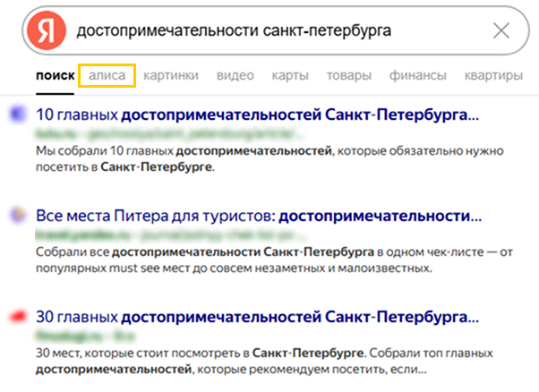Screen dimensions: 539x392
Task: Open the квартиры tab
Action: click(493, 75)
